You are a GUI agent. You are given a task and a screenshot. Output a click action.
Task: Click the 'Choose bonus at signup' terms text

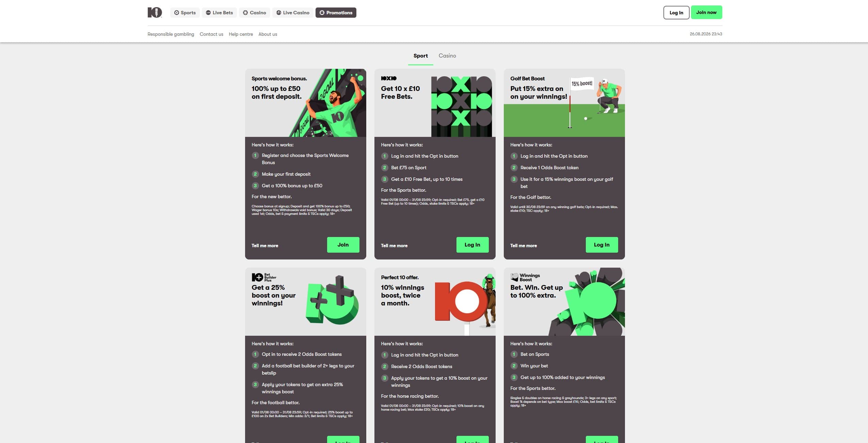[x=302, y=210]
